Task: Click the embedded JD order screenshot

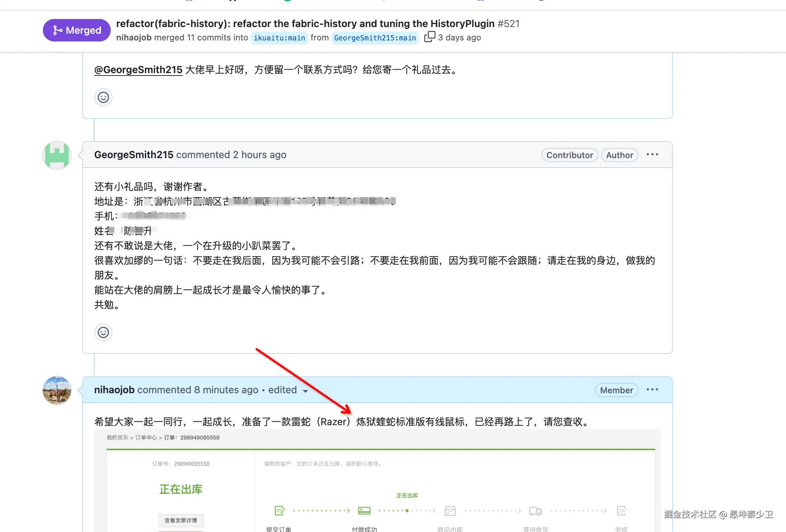Action: click(376, 481)
